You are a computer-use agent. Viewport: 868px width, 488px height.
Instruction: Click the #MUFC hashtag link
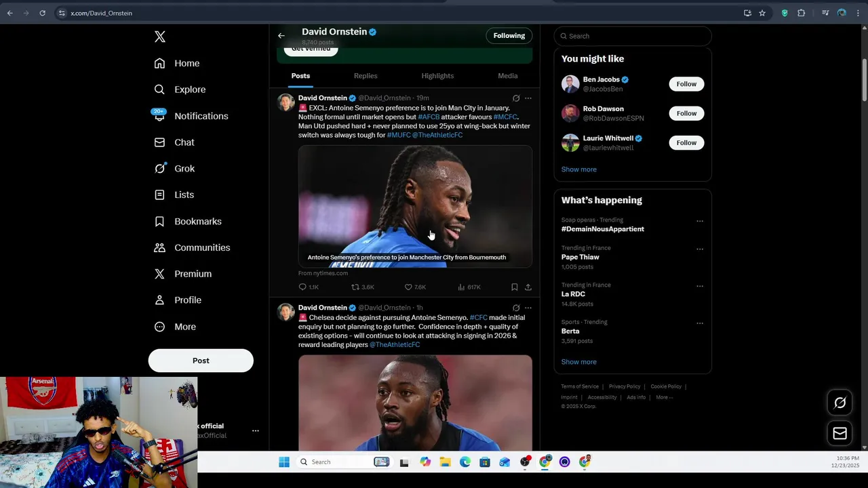[399, 135]
